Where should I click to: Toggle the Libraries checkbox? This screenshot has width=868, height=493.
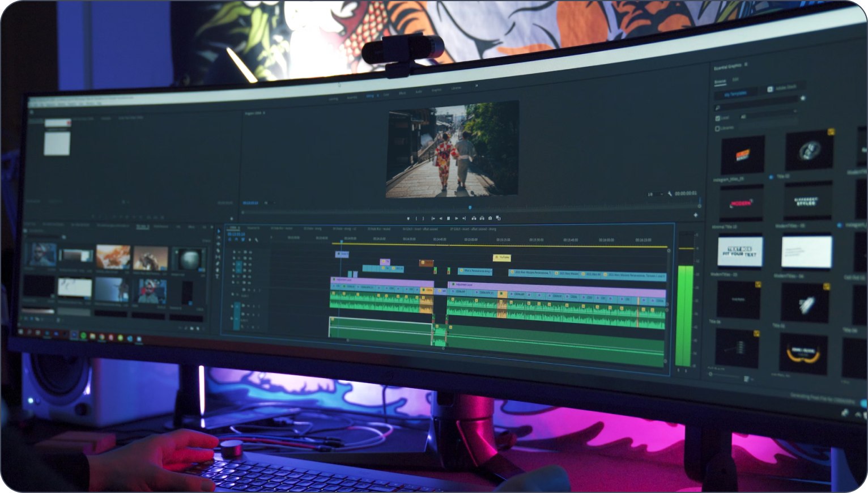pyautogui.click(x=717, y=129)
